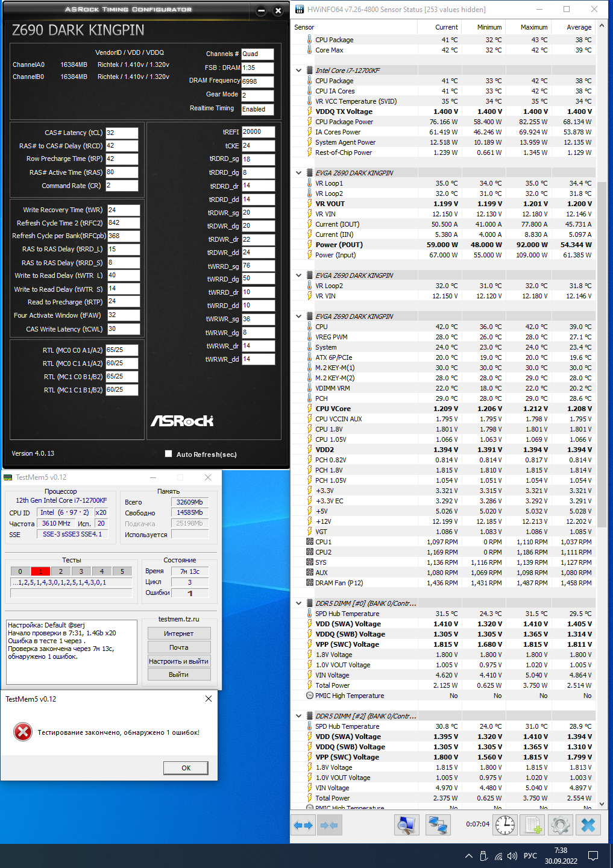Click the Gear Mode field

click(257, 95)
